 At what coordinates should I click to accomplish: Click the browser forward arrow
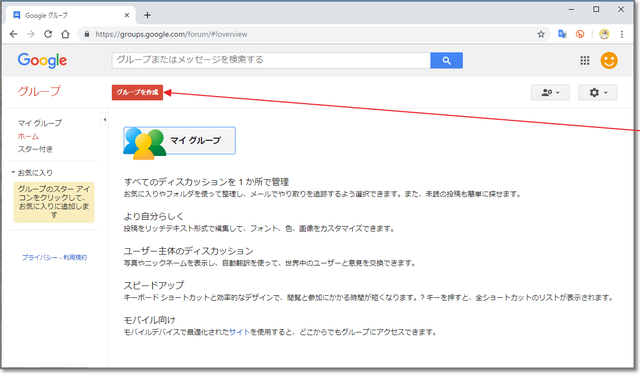click(31, 34)
